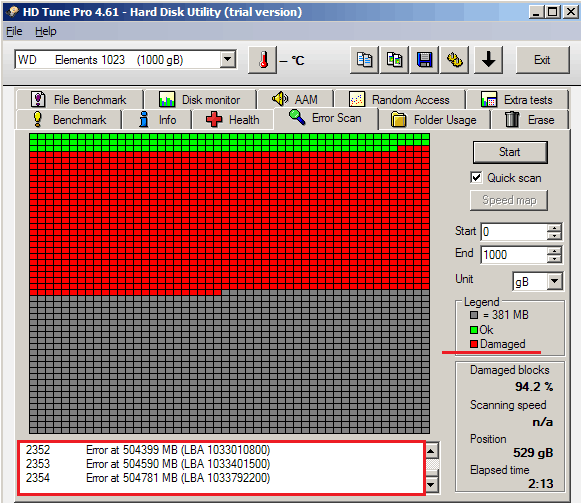Copy info to clipboard toolbar icon
The height and width of the screenshot is (503, 581).
pos(364,60)
